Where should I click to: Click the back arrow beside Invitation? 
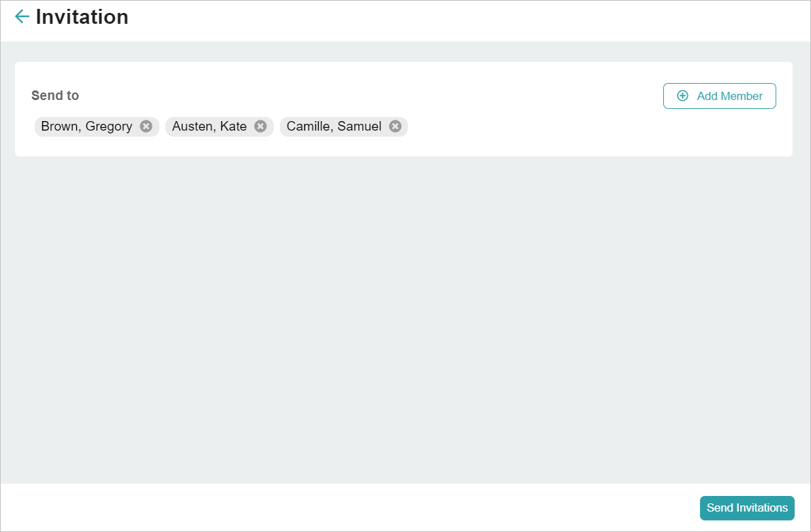tap(22, 16)
